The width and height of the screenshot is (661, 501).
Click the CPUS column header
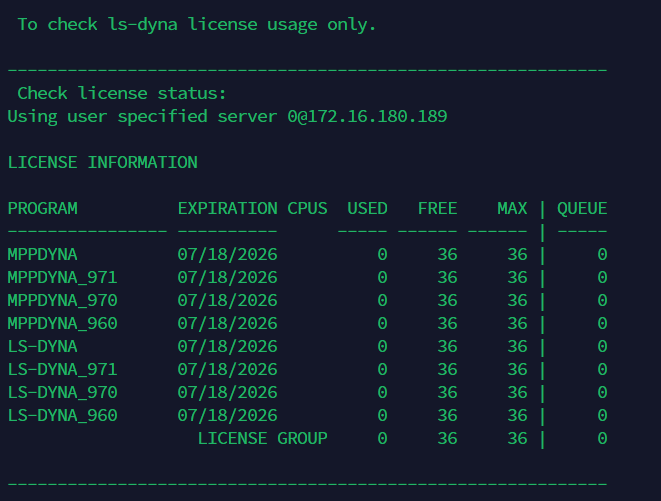[307, 208]
